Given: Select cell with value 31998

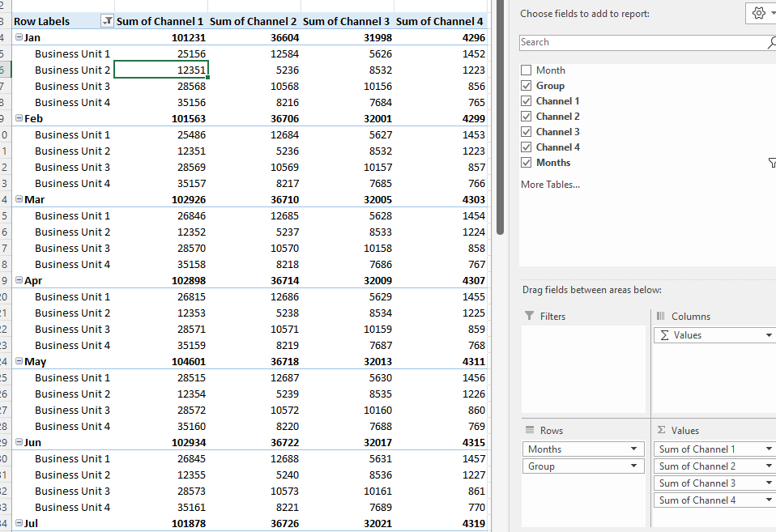Looking at the screenshot, I should 347,37.
